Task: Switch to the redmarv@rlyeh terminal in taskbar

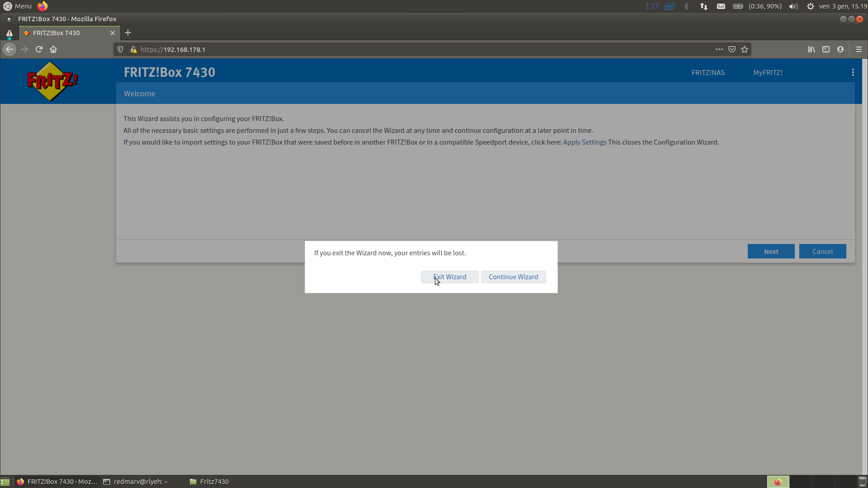Action: [136, 482]
